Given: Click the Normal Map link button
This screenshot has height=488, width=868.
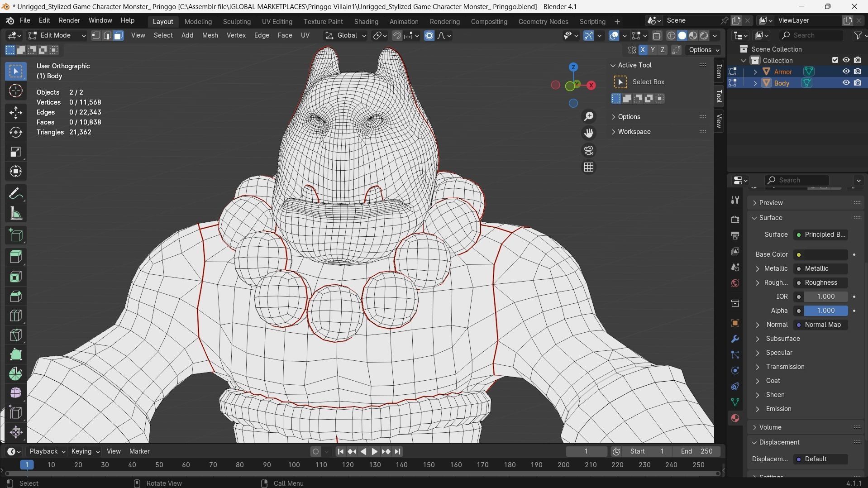Looking at the screenshot, I should pos(821,325).
